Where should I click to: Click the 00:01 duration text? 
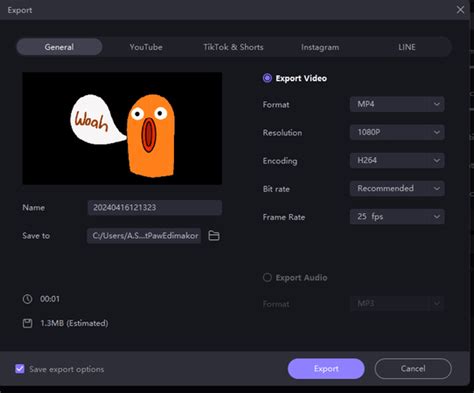[x=50, y=299]
